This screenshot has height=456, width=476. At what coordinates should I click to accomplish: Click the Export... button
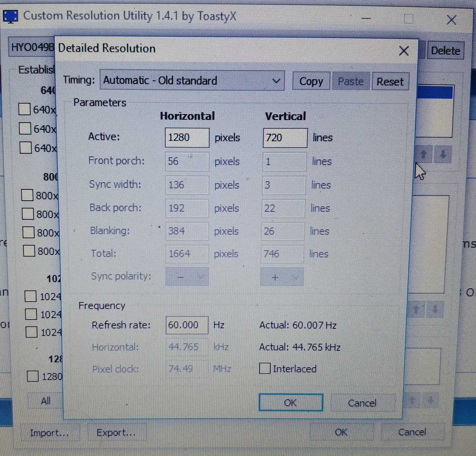(x=116, y=433)
